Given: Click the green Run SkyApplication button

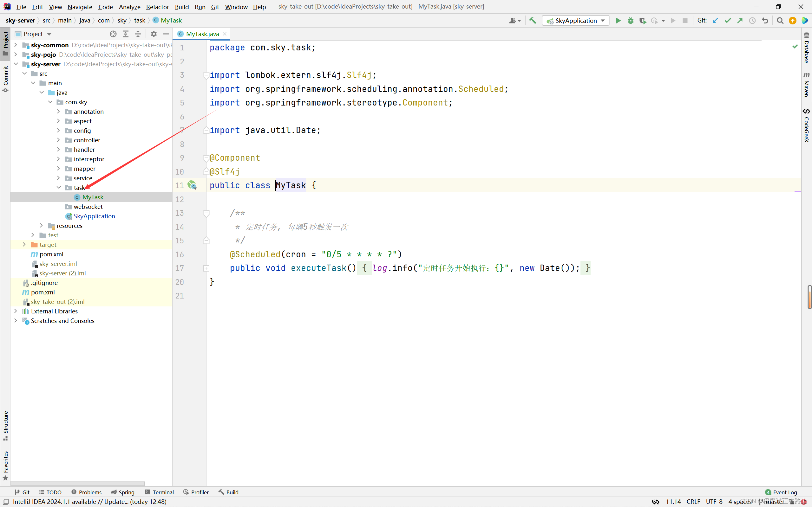Looking at the screenshot, I should [x=618, y=21].
